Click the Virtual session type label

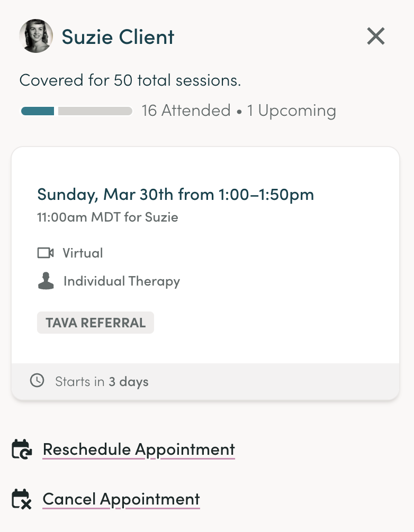pyautogui.click(x=83, y=253)
